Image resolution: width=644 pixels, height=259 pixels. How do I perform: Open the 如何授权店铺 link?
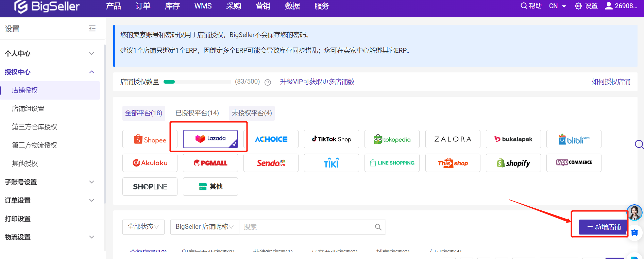tap(611, 82)
